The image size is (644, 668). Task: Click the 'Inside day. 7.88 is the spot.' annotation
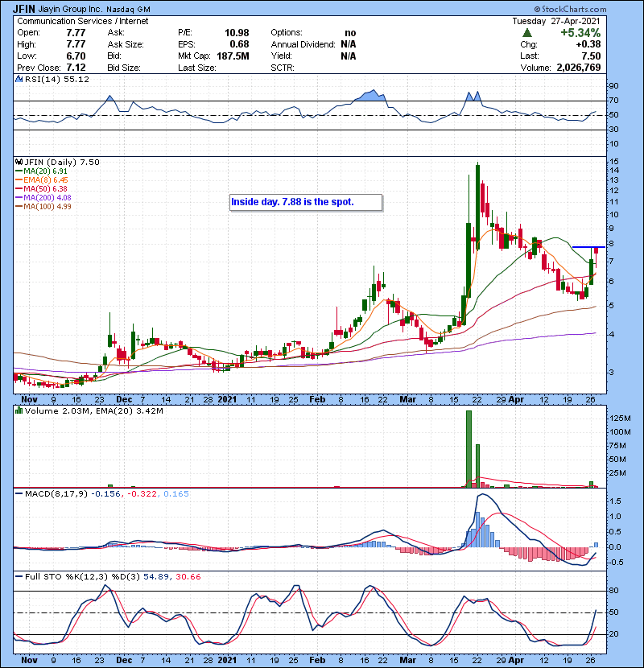coord(306,202)
